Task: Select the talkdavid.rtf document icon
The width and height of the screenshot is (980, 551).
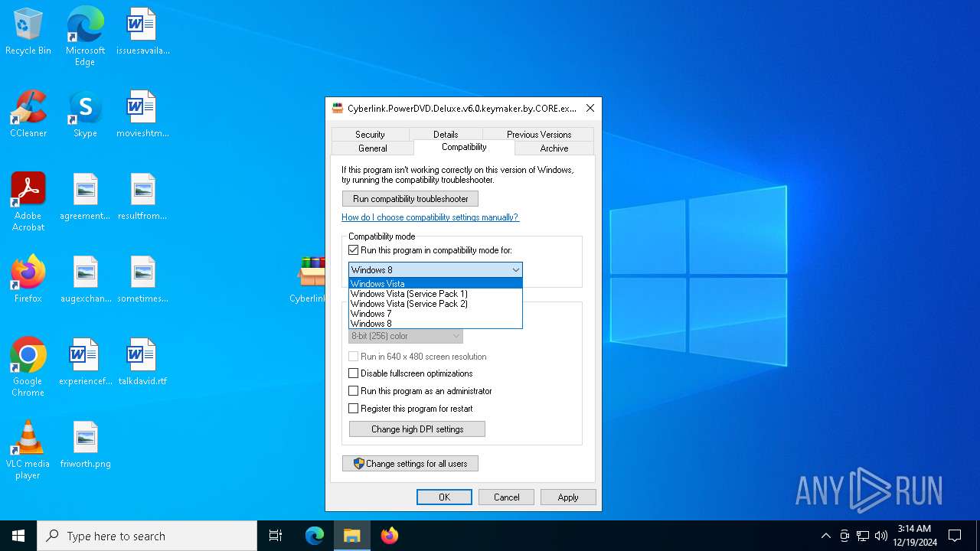Action: click(142, 363)
